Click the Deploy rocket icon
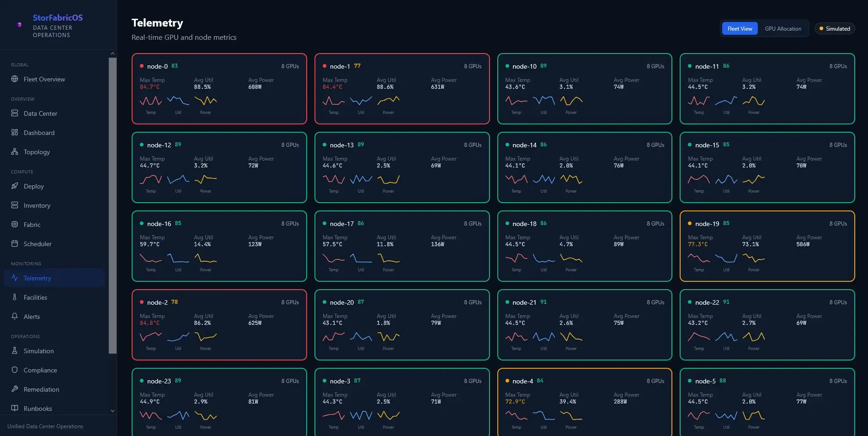Image resolution: width=868 pixels, height=436 pixels. 15,186
